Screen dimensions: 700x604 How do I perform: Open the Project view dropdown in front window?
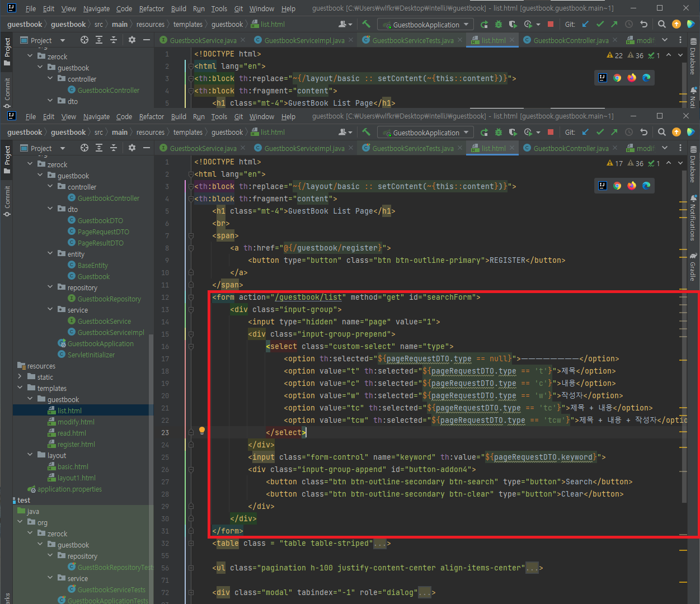[x=62, y=148]
